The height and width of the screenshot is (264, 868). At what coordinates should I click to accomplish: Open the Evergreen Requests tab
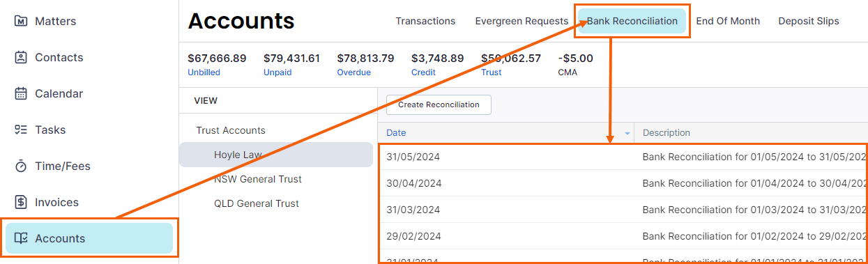521,21
